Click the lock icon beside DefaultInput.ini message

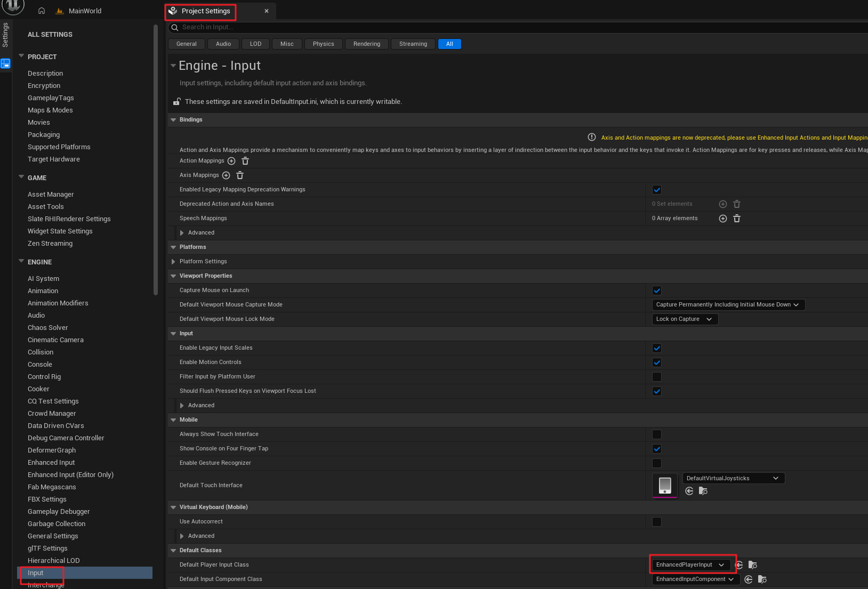(x=176, y=101)
